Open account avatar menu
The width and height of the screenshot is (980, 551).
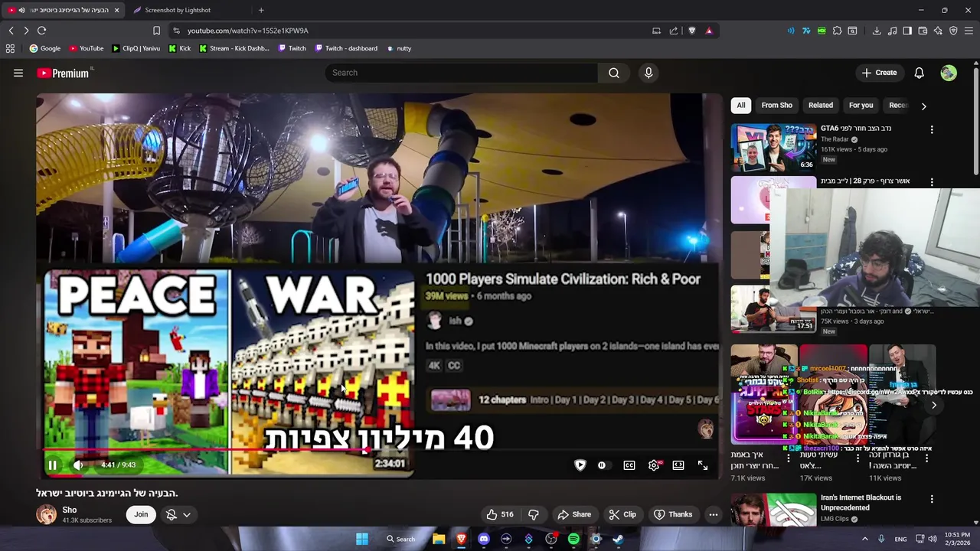[949, 73]
